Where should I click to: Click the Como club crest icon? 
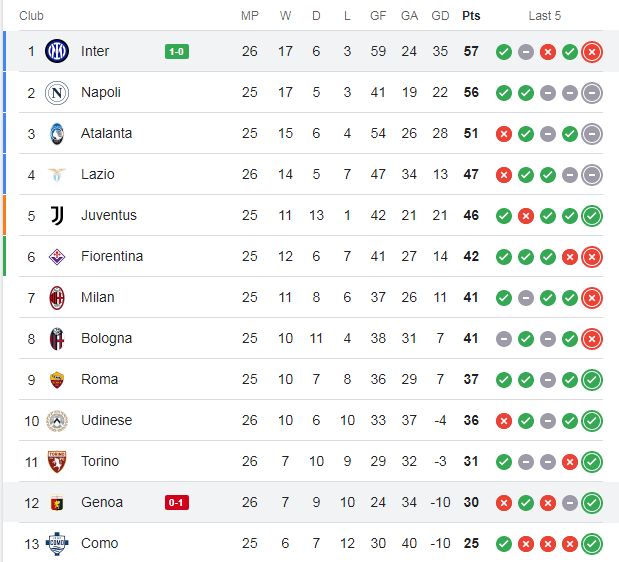tap(57, 543)
